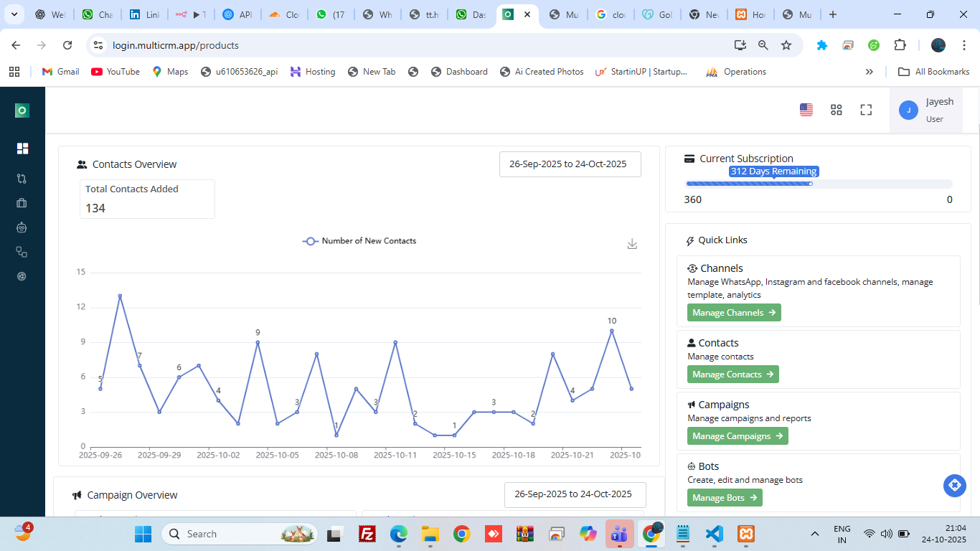Toggle the Number of New Contacts legend
Image resolution: width=980 pixels, height=551 pixels.
point(359,240)
